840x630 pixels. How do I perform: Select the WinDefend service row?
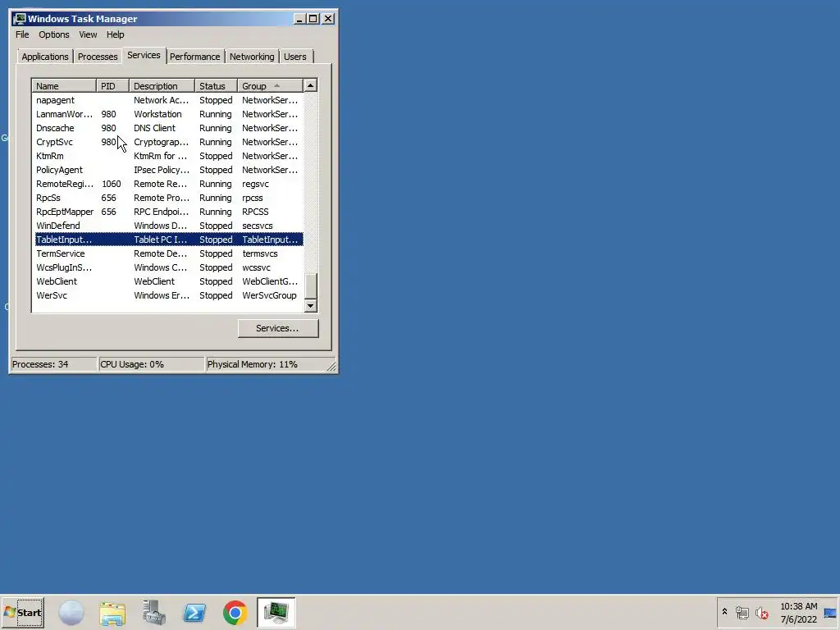coord(169,226)
